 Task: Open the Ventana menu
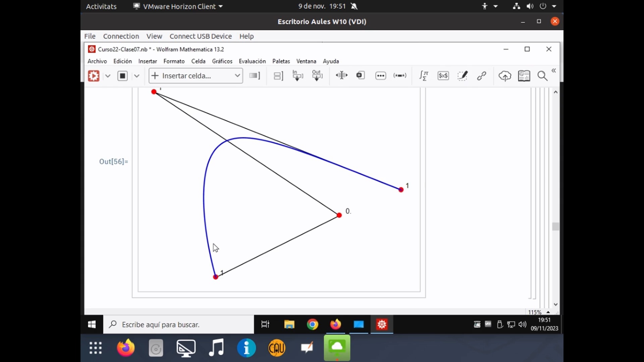tap(306, 61)
